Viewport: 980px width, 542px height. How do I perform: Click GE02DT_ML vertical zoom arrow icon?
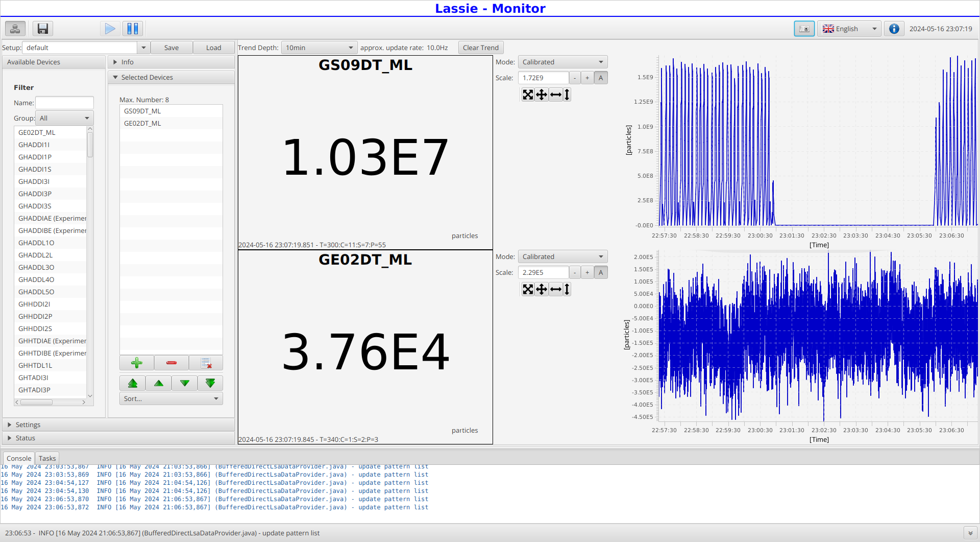tap(567, 289)
